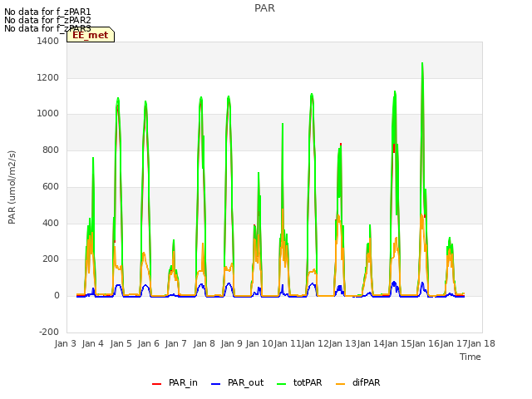The image size is (532, 399).
Task: Click the -200 y-axis tick label
Action: click(x=49, y=332)
